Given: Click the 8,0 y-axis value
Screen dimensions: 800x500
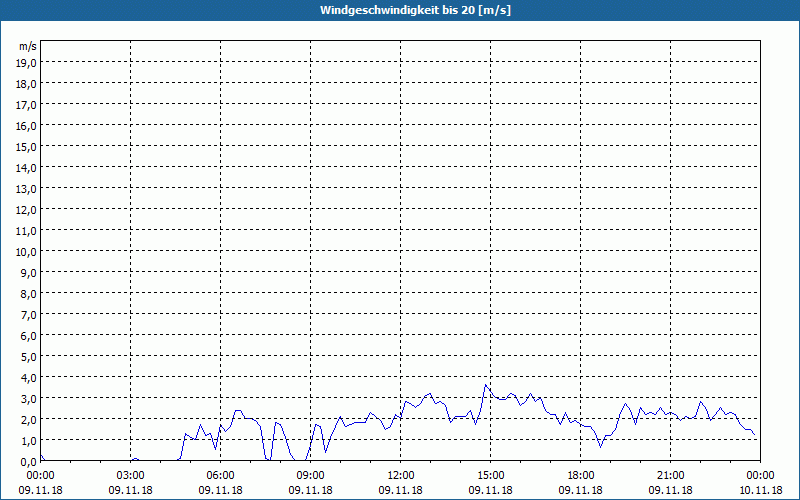Looking at the screenshot, I should coord(28,294).
